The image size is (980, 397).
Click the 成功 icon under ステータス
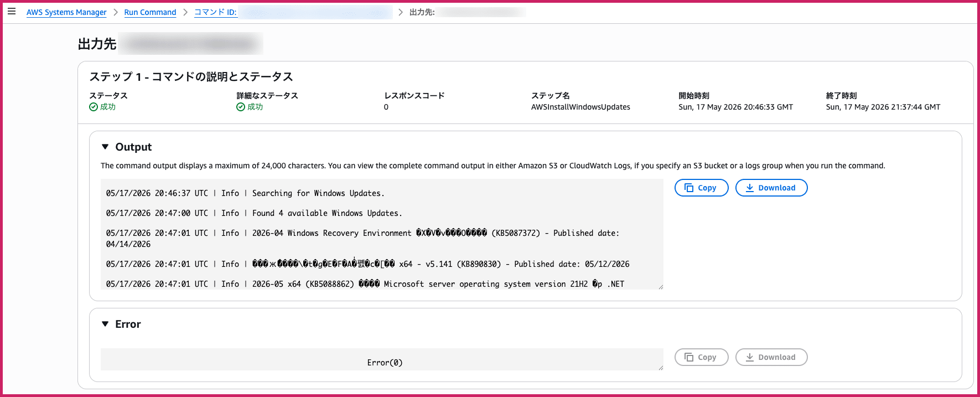[94, 107]
